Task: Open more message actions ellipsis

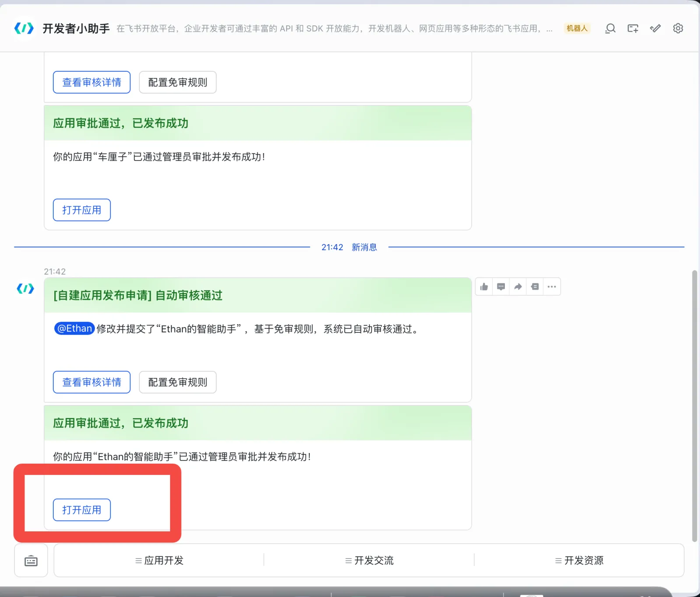Action: coord(552,287)
